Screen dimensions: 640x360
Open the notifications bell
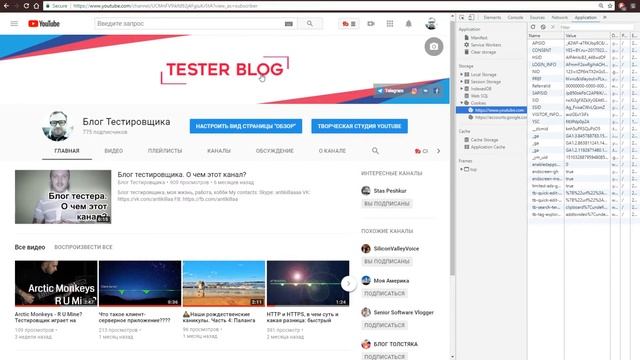[x=409, y=24]
